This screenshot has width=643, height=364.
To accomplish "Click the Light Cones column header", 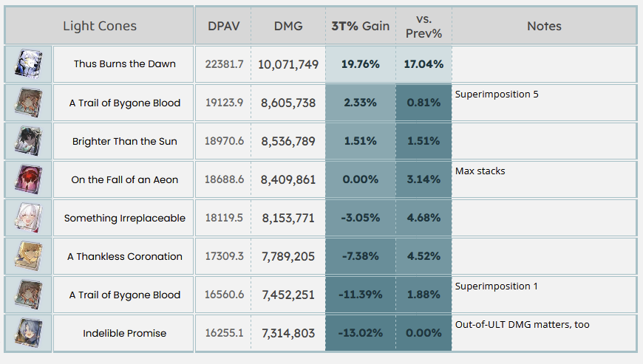I will coord(100,26).
